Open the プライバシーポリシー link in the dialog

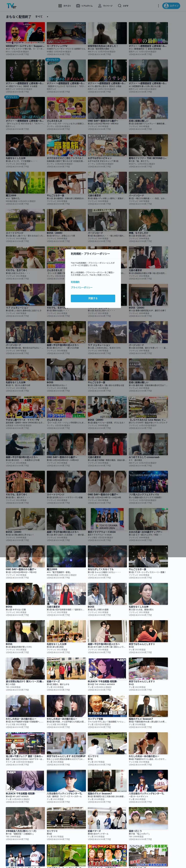(x=82, y=287)
